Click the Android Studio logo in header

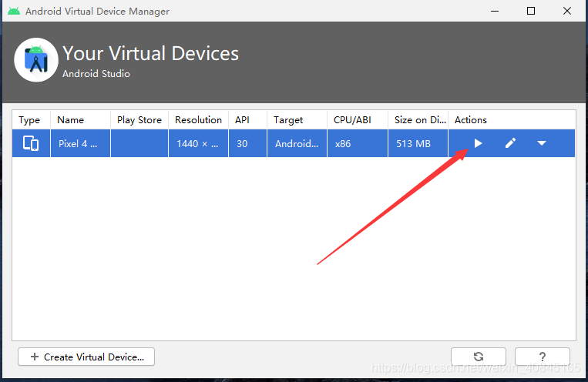pyautogui.click(x=36, y=60)
